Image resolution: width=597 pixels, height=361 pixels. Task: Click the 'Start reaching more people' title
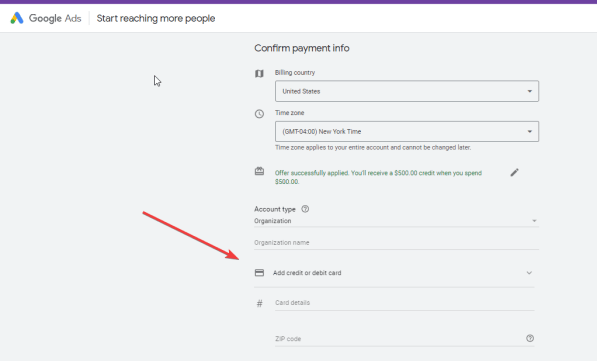[x=156, y=18]
